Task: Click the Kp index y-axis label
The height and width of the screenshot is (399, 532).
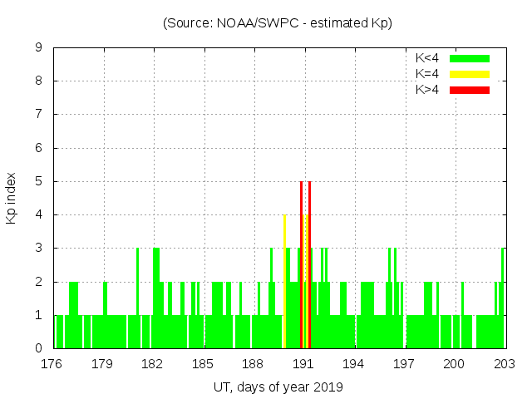Action: click(12, 198)
